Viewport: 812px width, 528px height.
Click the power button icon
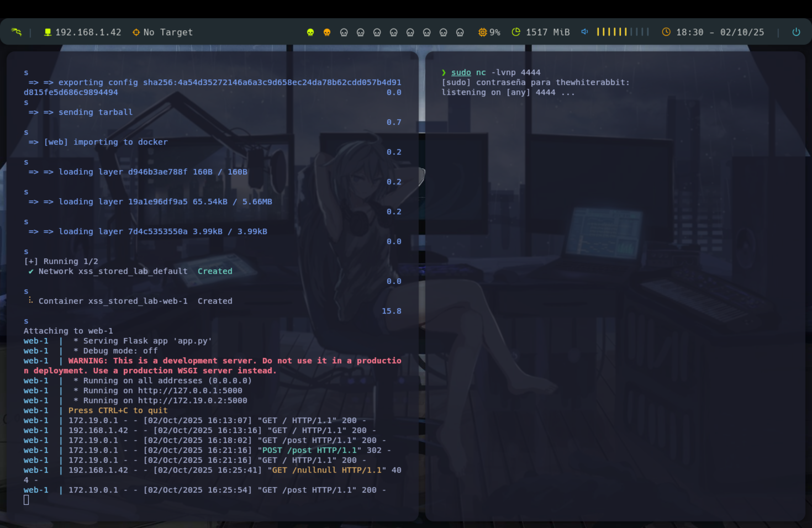(796, 32)
